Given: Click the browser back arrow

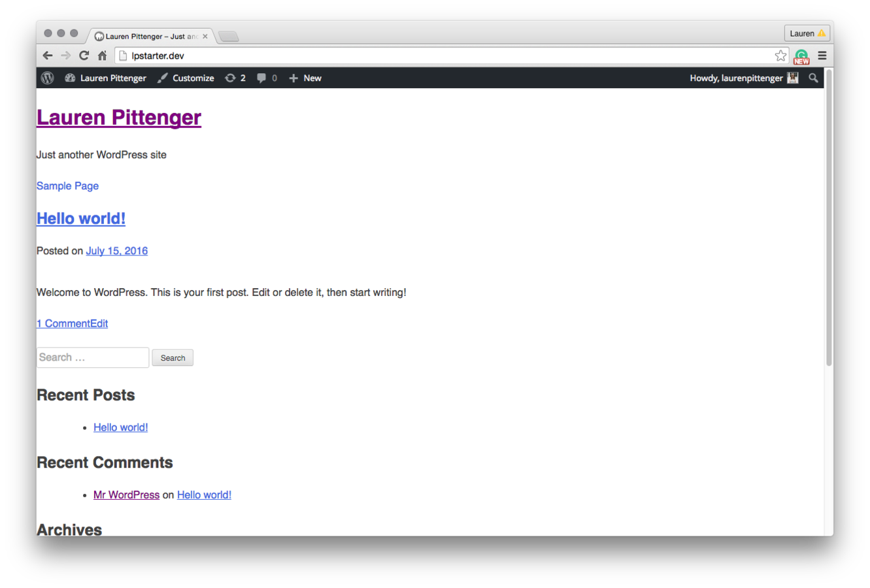Looking at the screenshot, I should [x=47, y=56].
